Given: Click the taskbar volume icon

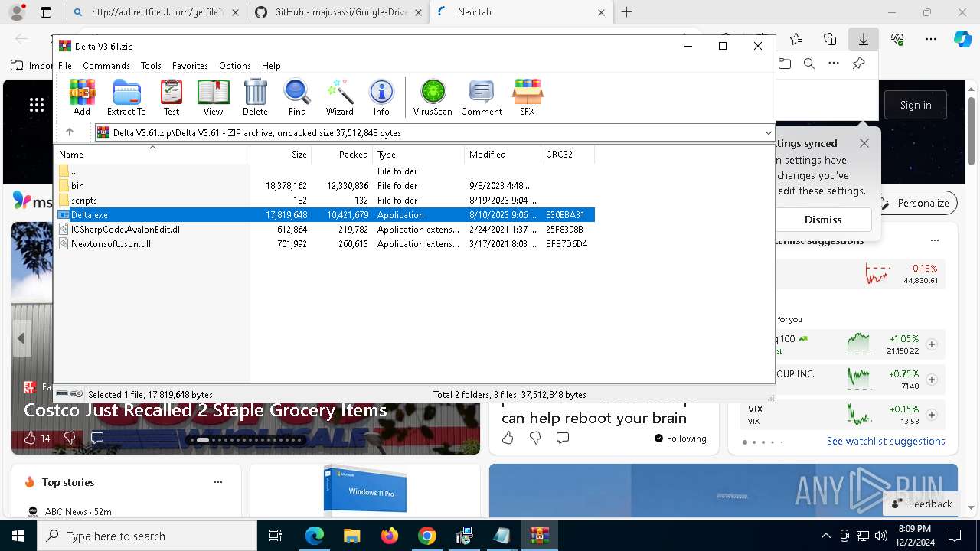Looking at the screenshot, I should [x=881, y=536].
